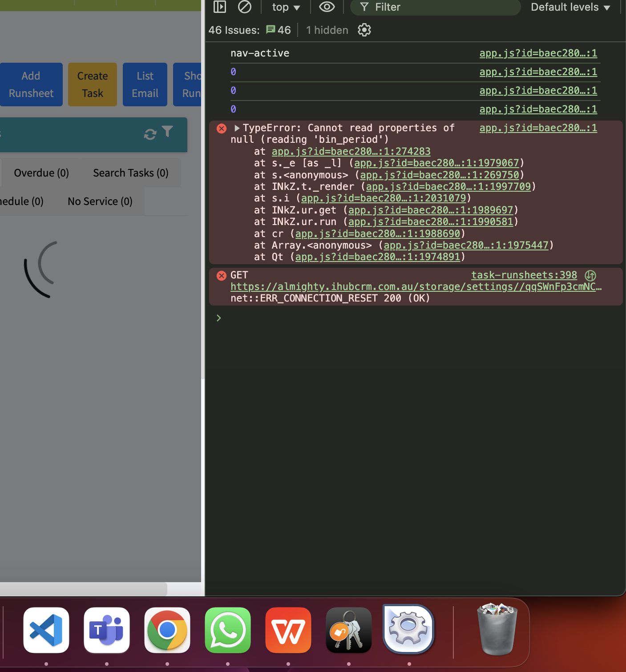Open Visual Studio Code from the dock
Image resolution: width=626 pixels, height=672 pixels.
46,630
